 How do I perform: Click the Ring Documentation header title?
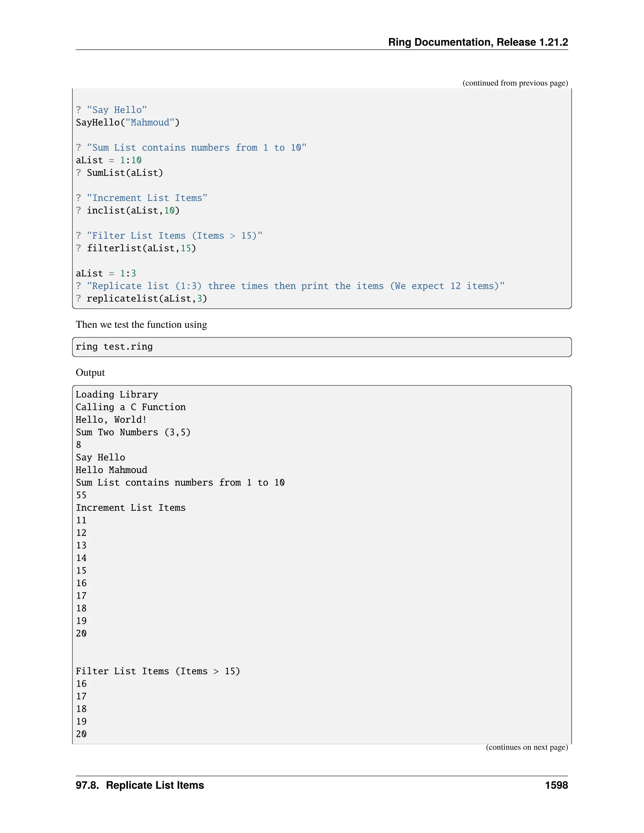click(x=478, y=42)
